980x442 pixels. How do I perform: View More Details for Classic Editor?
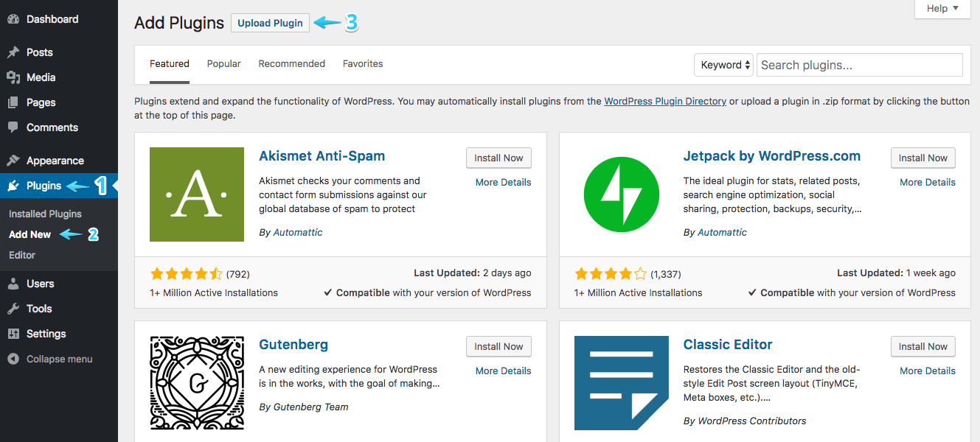pos(928,371)
